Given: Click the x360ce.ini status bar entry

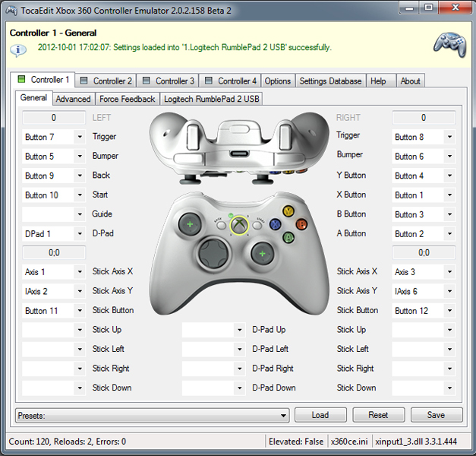Looking at the screenshot, I should tap(349, 442).
